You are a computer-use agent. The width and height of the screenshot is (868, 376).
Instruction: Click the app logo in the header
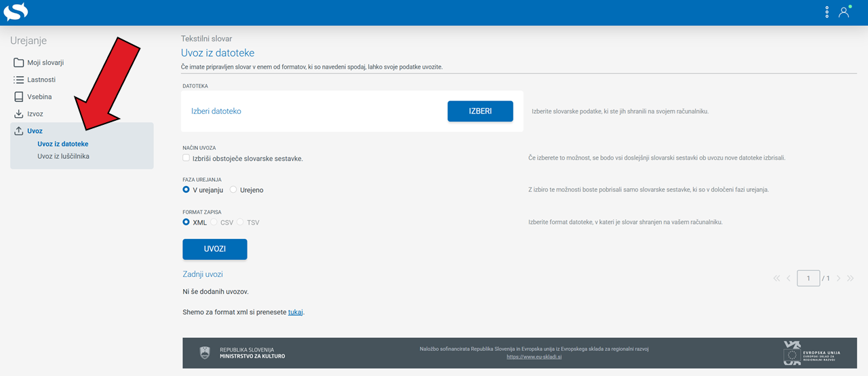[16, 12]
